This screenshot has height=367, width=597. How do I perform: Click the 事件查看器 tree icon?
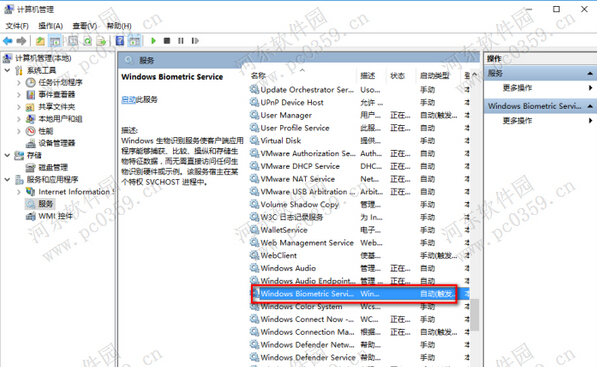point(30,94)
